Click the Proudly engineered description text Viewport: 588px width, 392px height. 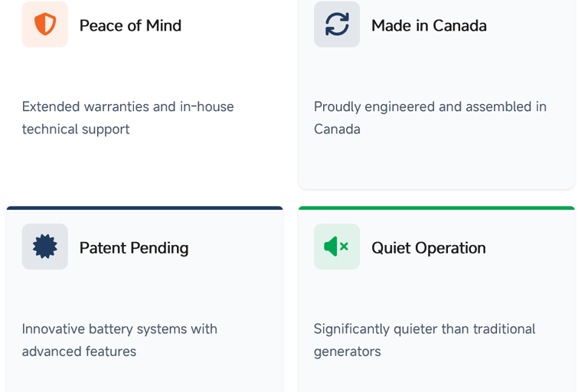[430, 118]
